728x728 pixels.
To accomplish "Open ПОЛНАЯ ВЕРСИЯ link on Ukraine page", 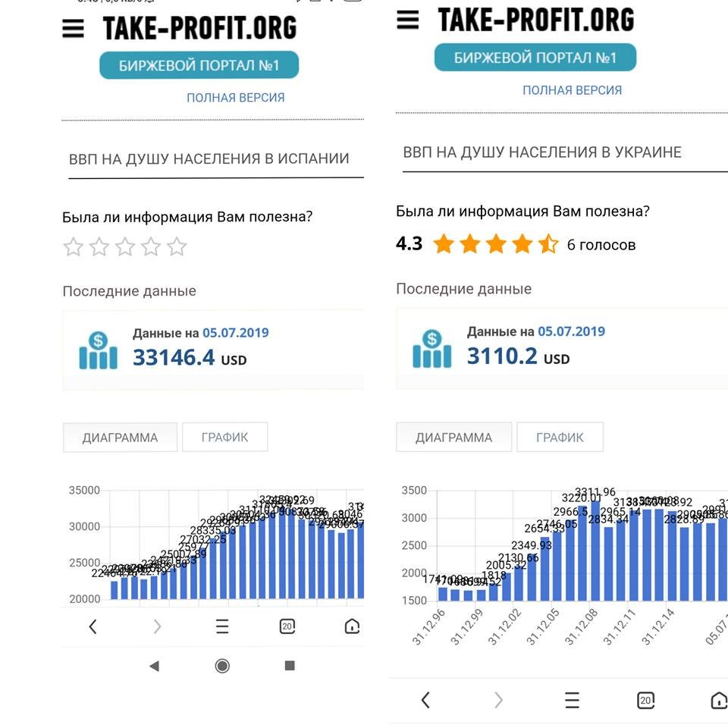I will 572,90.
